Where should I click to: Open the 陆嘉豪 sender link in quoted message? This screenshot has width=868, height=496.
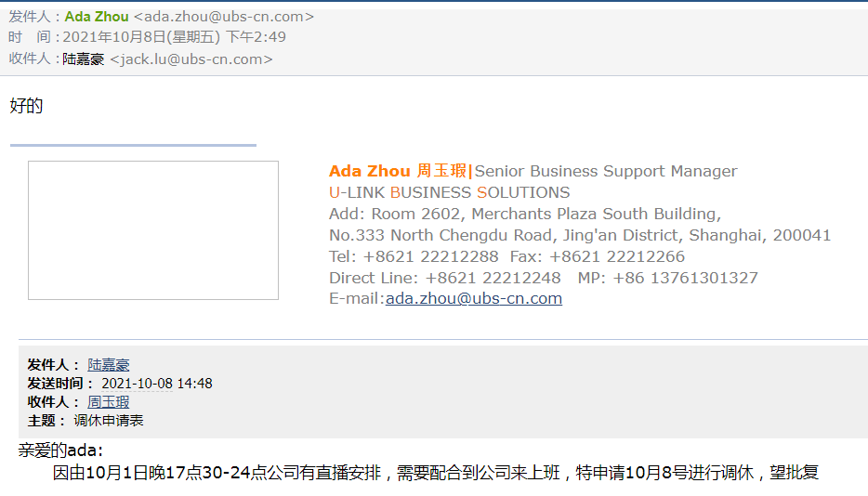click(x=109, y=365)
